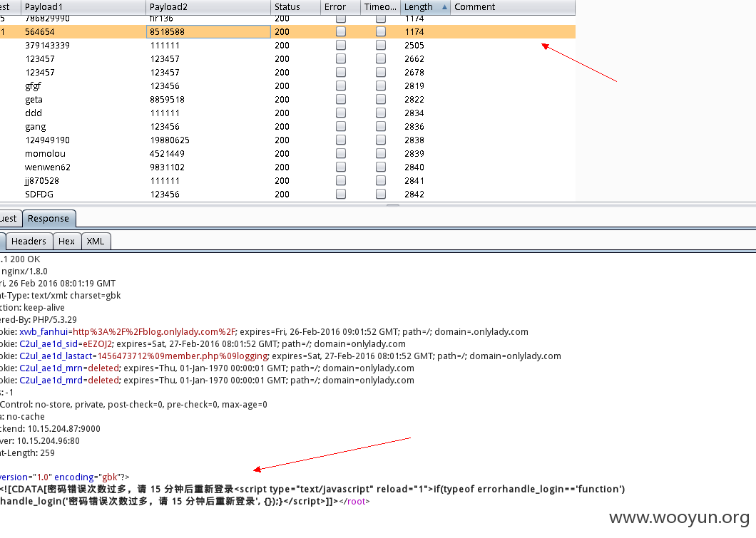Select the row with payload 379143339
Viewport: 756px width, 538px height.
point(287,46)
